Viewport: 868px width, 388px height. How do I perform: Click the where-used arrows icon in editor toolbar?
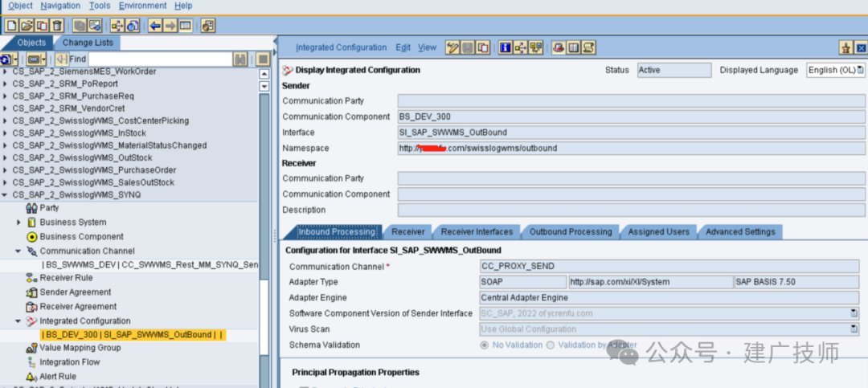click(520, 47)
